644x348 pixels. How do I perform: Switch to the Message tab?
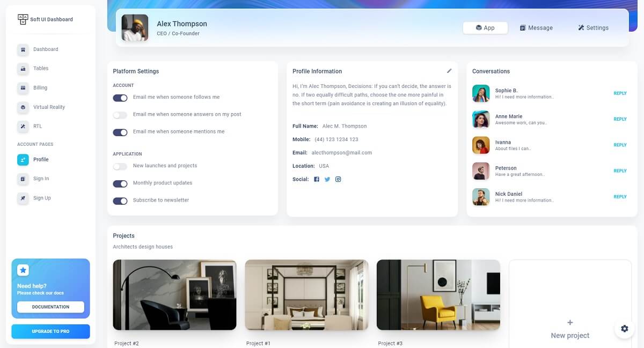coord(536,27)
